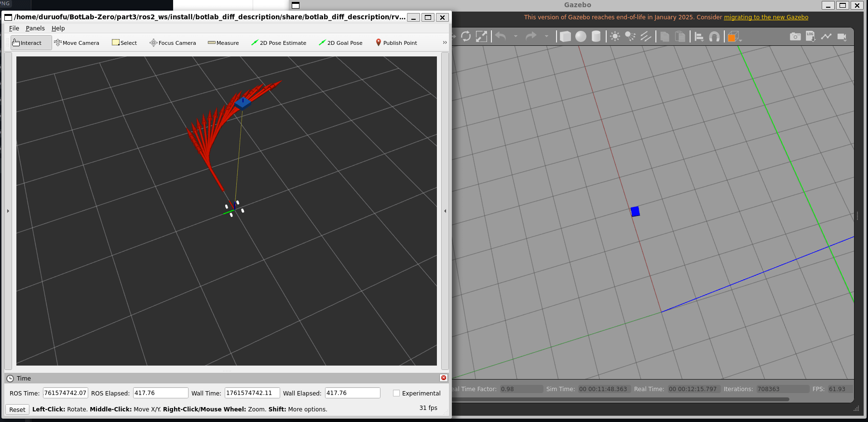Click the ROS Elapsed time field
The width and height of the screenshot is (868, 422).
[161, 393]
